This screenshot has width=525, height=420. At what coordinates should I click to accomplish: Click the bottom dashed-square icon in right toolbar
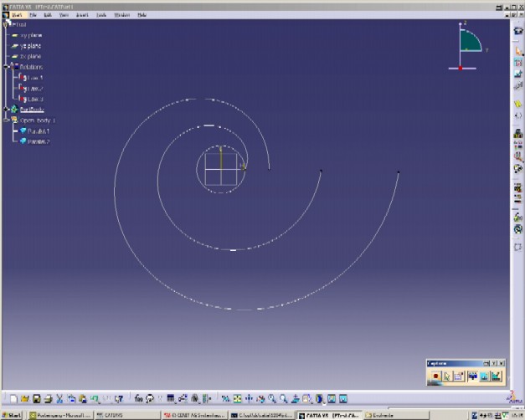[x=518, y=247]
